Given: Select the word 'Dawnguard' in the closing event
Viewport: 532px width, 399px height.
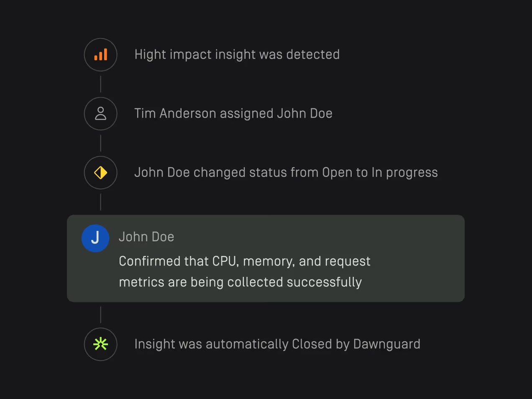Looking at the screenshot, I should click(386, 344).
